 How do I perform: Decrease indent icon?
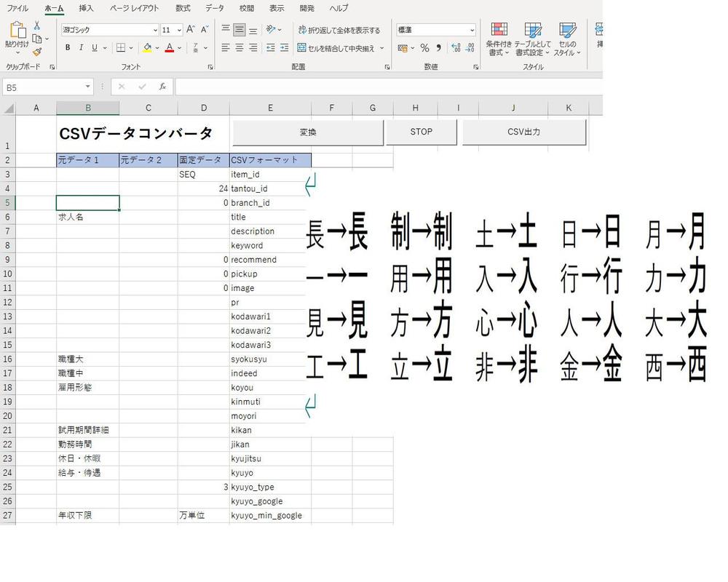pyautogui.click(x=271, y=47)
